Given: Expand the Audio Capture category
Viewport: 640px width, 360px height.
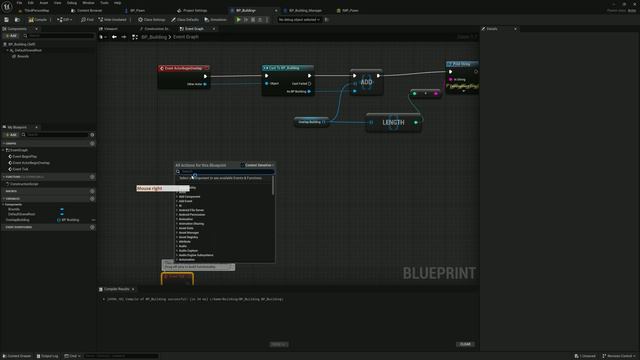Looking at the screenshot, I should pos(177,251).
